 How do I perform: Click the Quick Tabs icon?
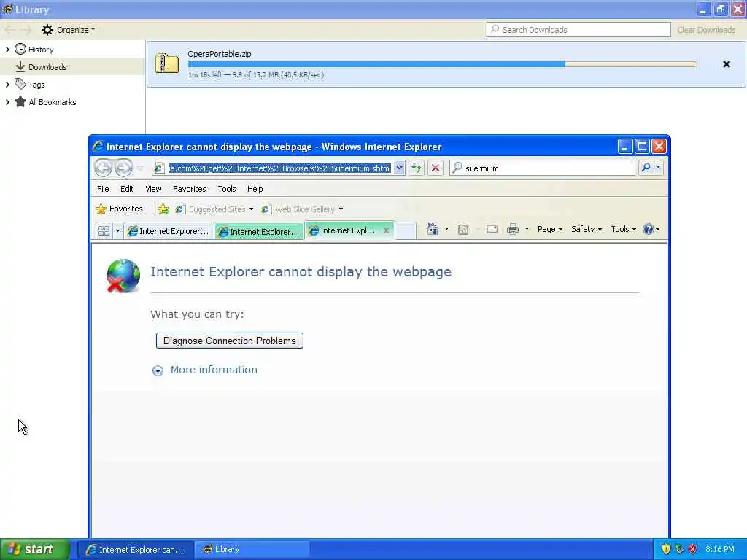point(104,231)
